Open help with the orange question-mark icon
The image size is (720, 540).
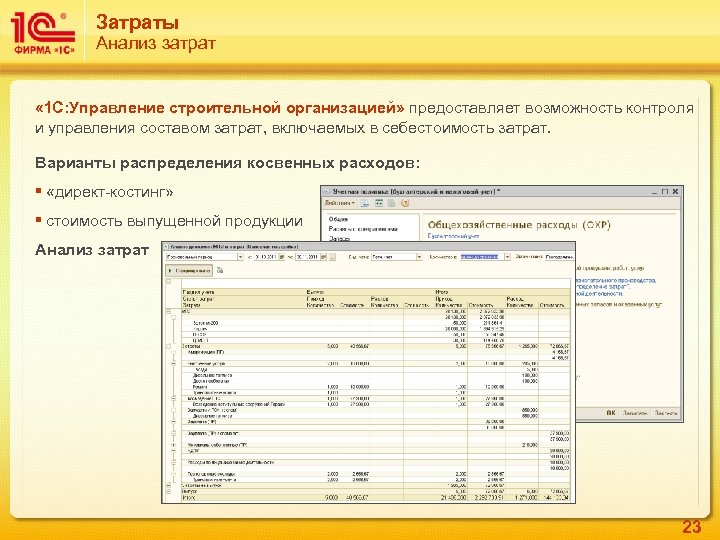click(405, 203)
